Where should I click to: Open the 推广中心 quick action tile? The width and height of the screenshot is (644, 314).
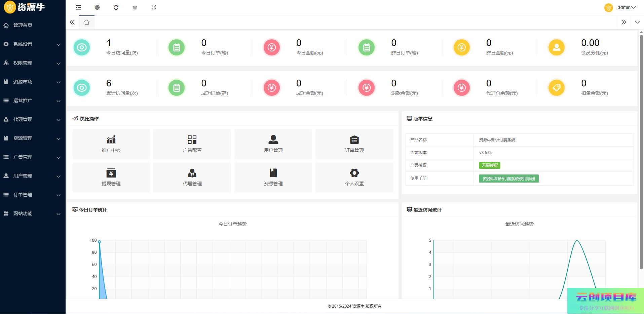(111, 144)
